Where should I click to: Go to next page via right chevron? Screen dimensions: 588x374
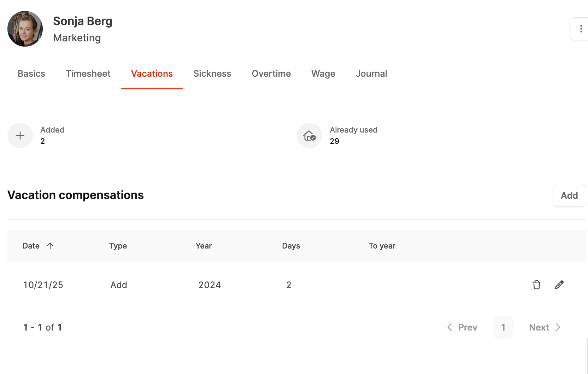coord(558,327)
